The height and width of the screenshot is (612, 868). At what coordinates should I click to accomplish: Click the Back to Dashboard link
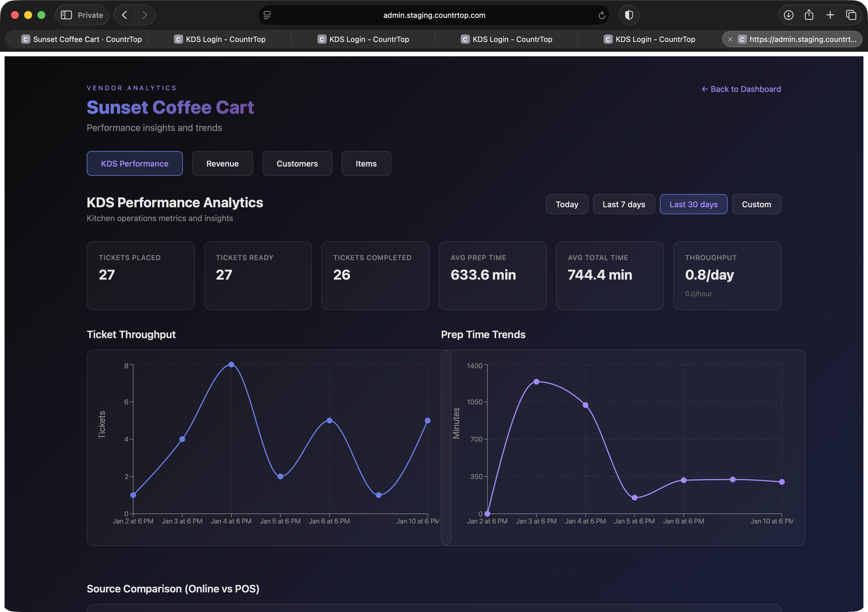click(x=741, y=89)
